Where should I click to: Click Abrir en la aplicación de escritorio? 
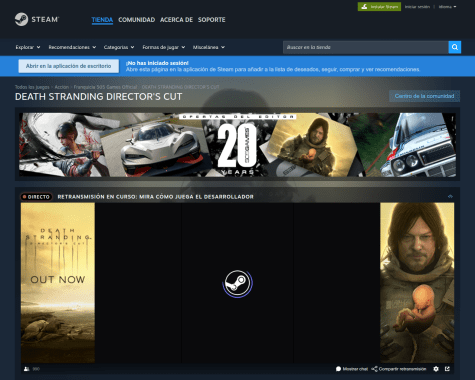tap(68, 66)
